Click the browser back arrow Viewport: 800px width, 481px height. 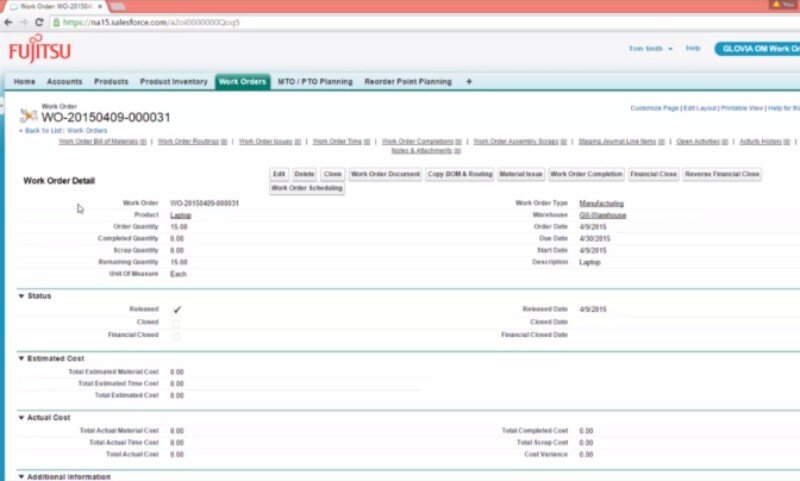point(8,21)
